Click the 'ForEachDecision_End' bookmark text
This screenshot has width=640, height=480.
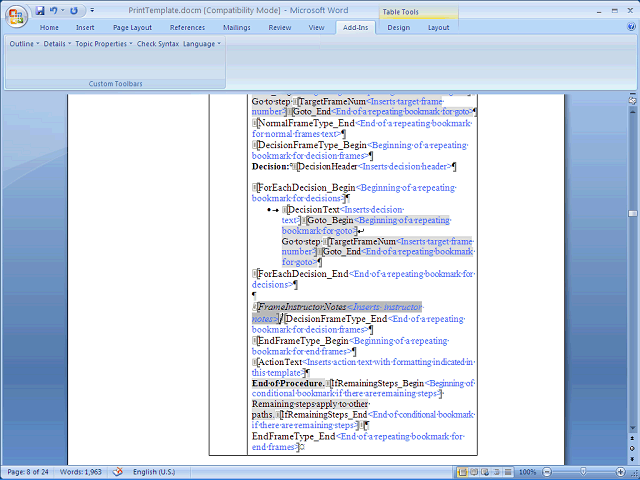click(x=303, y=273)
